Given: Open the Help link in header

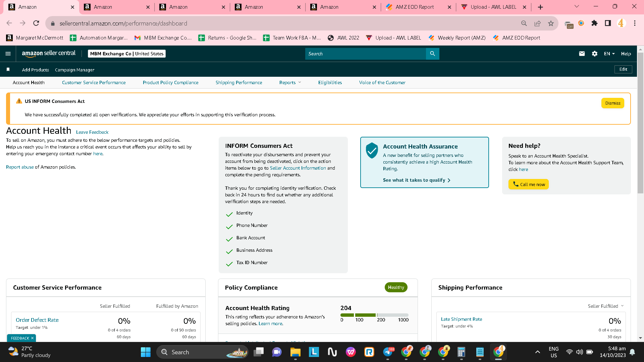Looking at the screenshot, I should click(x=626, y=54).
